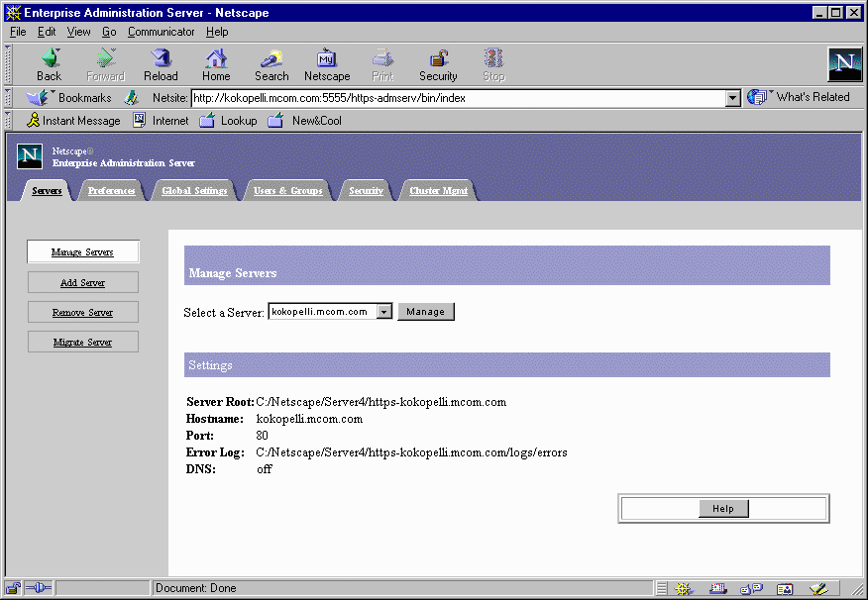
Task: Click the component bar grip handle
Action: (662, 588)
